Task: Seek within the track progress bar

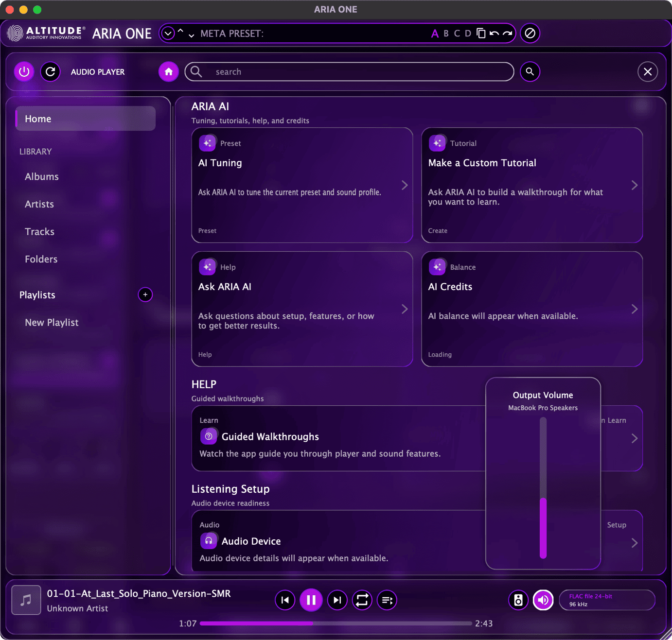Action: click(336, 623)
